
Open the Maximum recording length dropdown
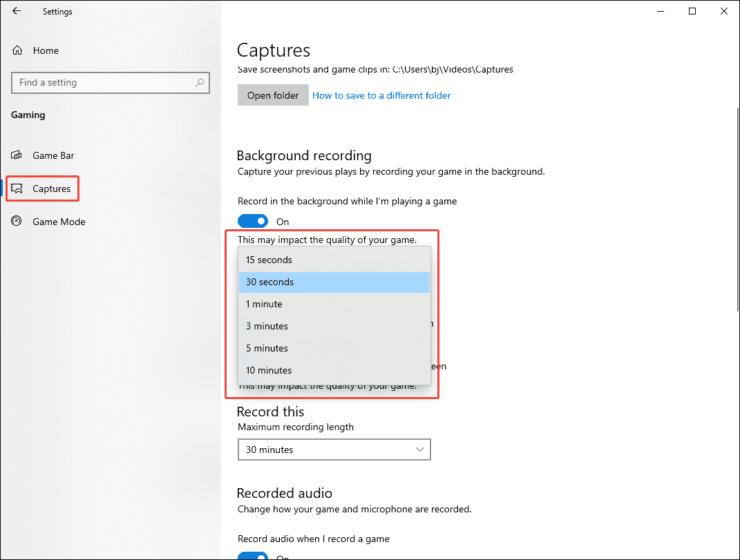pos(334,450)
